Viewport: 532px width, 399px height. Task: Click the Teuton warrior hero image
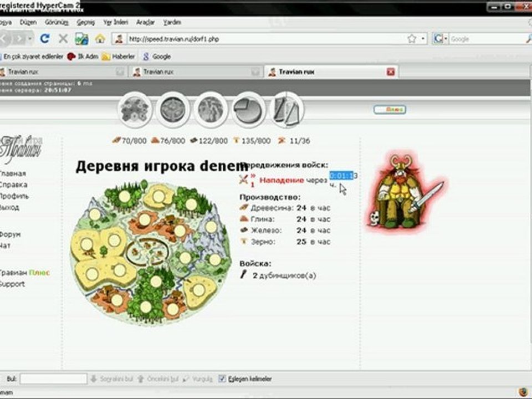pyautogui.click(x=406, y=192)
